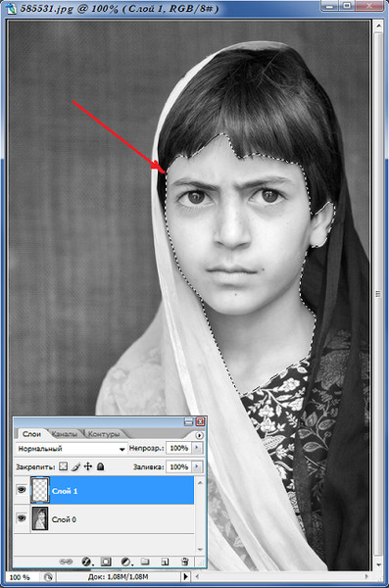Select the Слой 0 layer thumbnail
Viewport: 389px width, 588px height.
pyautogui.click(x=40, y=518)
